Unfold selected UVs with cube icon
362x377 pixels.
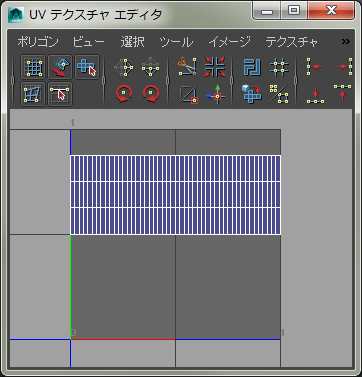coord(252,94)
